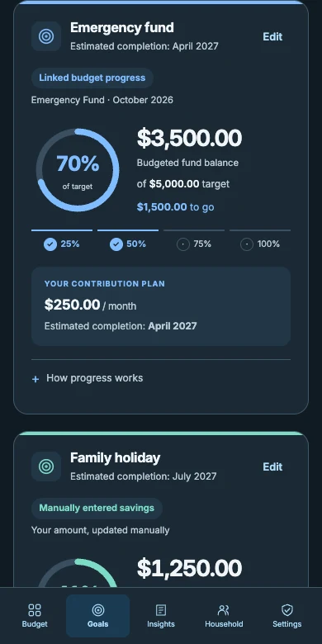Click the unchecked 100% milestone circle
Image resolution: width=322 pixels, height=644 pixels.
tap(246, 244)
